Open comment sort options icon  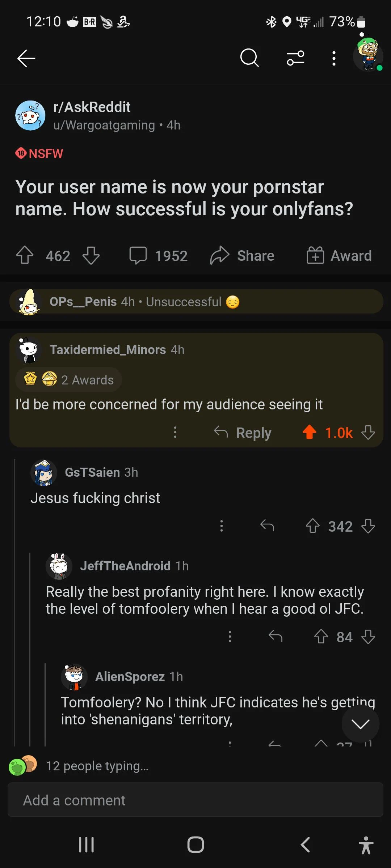point(295,58)
